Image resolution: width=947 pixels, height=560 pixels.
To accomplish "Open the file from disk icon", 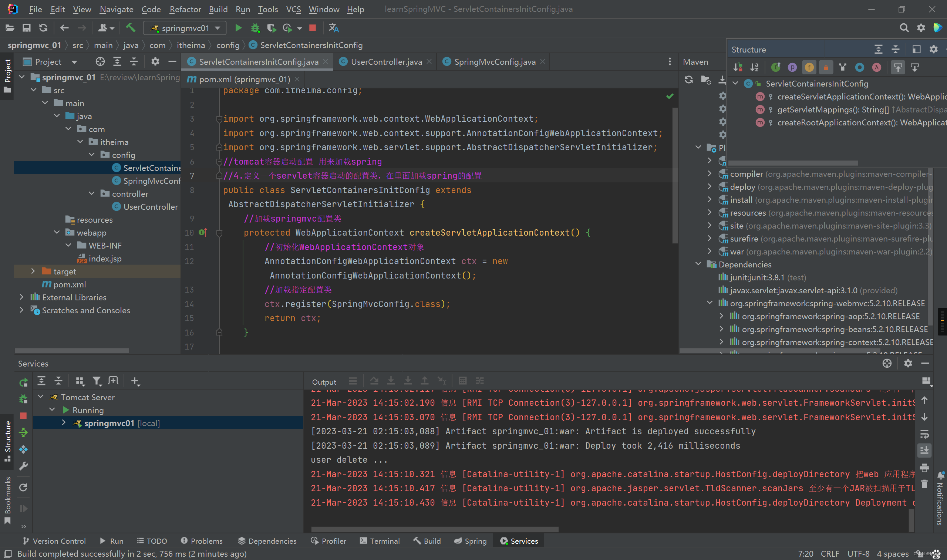I will (10, 28).
